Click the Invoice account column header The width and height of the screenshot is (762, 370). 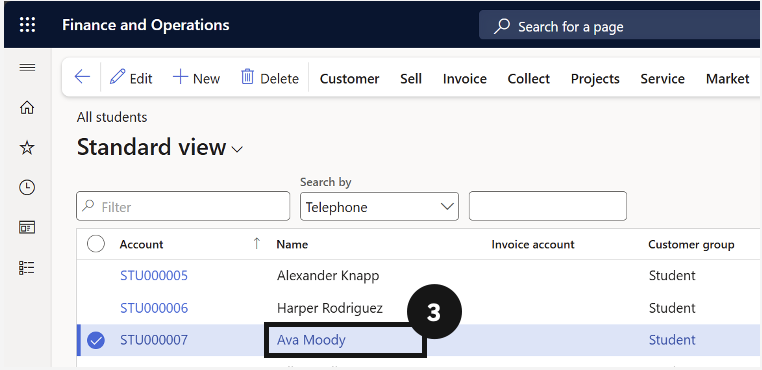click(533, 244)
